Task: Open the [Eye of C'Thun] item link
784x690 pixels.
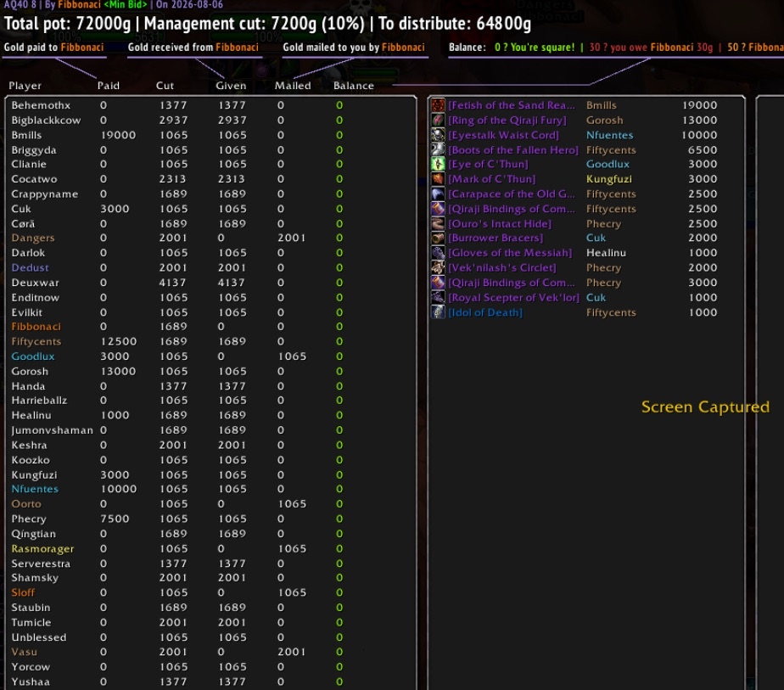Action: (x=489, y=164)
